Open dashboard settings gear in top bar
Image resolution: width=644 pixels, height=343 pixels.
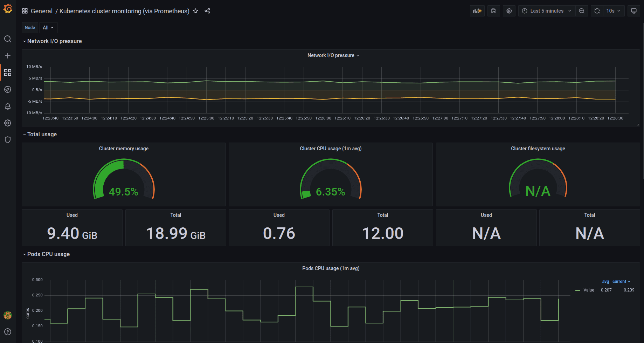coord(509,11)
